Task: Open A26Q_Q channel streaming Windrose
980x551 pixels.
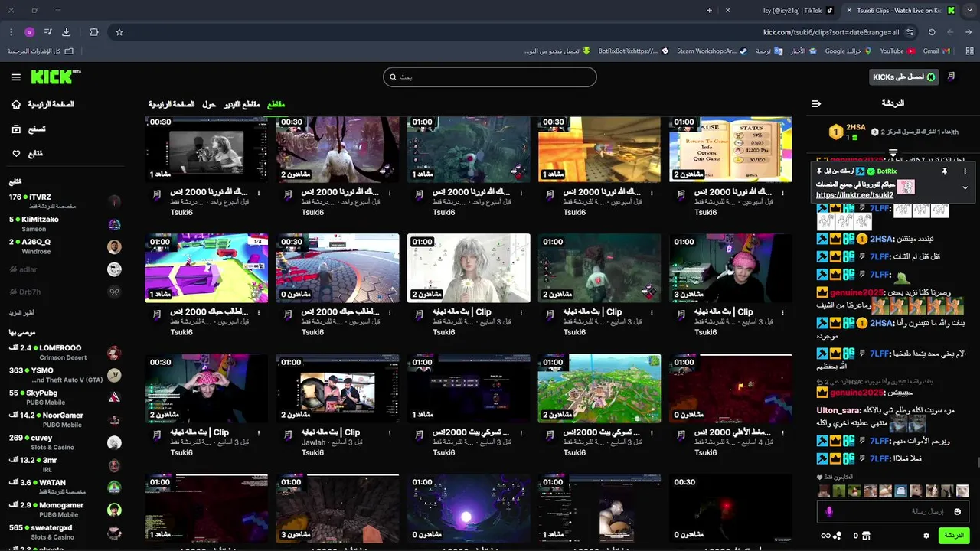Action: pos(65,246)
